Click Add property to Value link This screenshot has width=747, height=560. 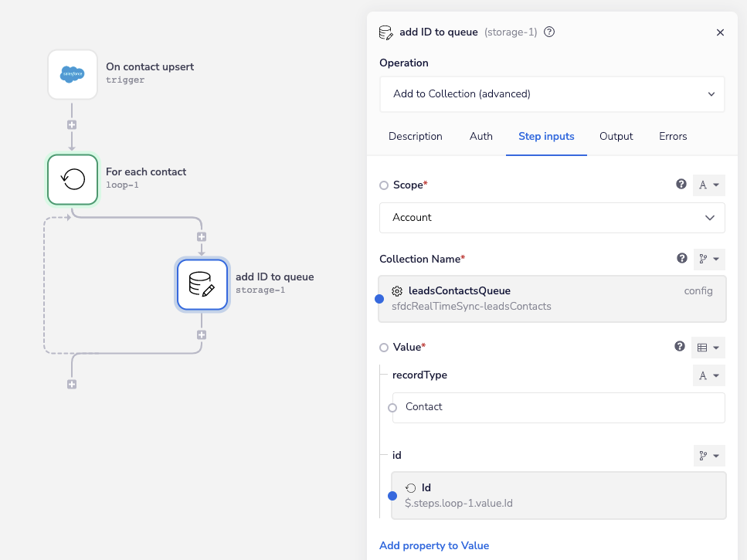coord(434,545)
